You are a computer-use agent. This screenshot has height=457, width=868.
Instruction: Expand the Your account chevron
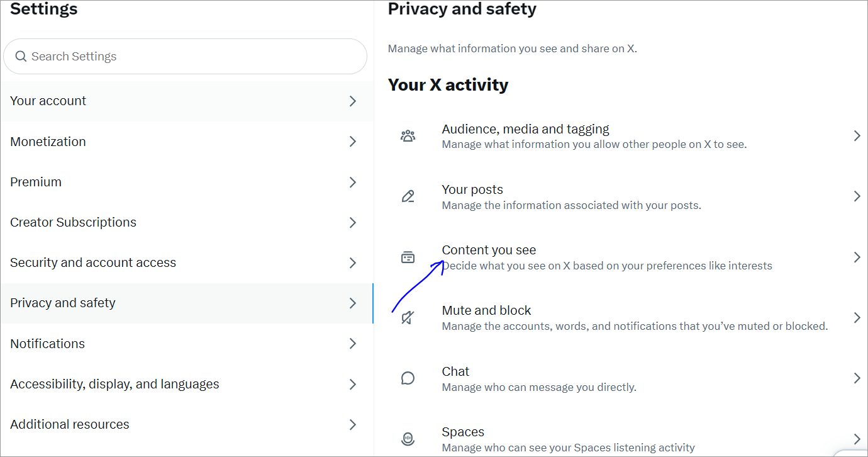click(x=353, y=101)
